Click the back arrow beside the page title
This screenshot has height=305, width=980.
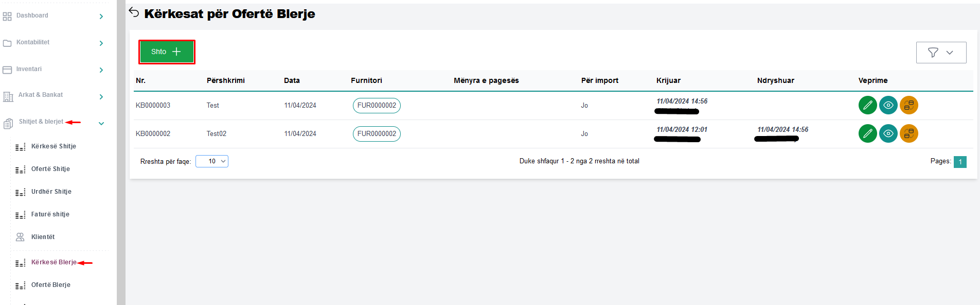pyautogui.click(x=134, y=12)
